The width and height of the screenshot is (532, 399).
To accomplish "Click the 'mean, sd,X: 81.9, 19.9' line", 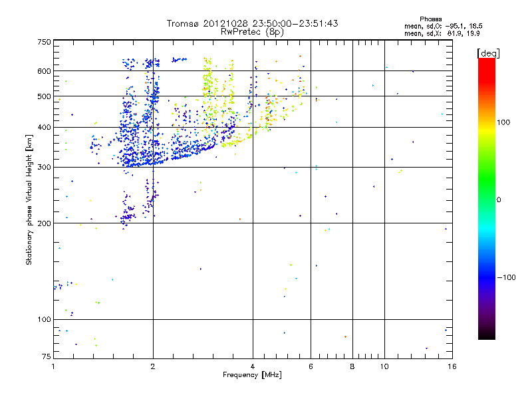I will pyautogui.click(x=442, y=33).
